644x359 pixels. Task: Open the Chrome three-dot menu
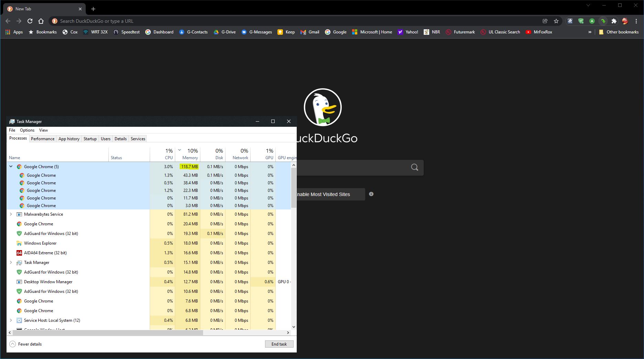click(636, 21)
